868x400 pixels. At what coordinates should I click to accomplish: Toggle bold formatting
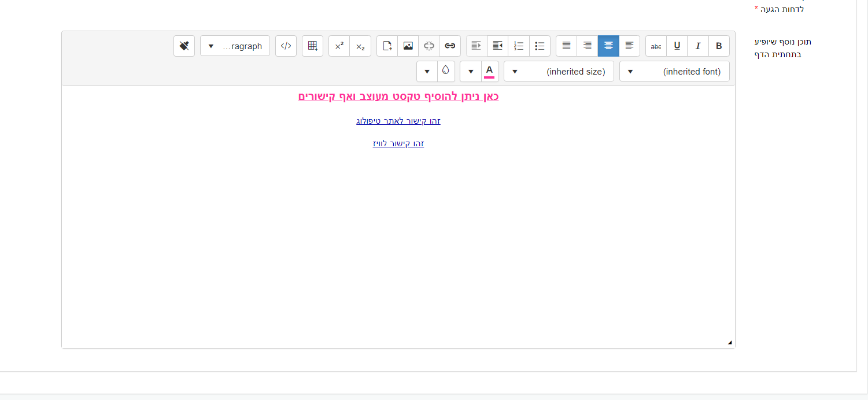click(x=719, y=46)
